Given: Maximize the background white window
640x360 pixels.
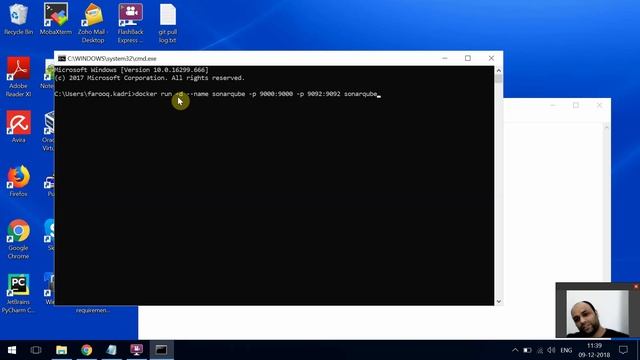Looking at the screenshot, I should (x=576, y=105).
